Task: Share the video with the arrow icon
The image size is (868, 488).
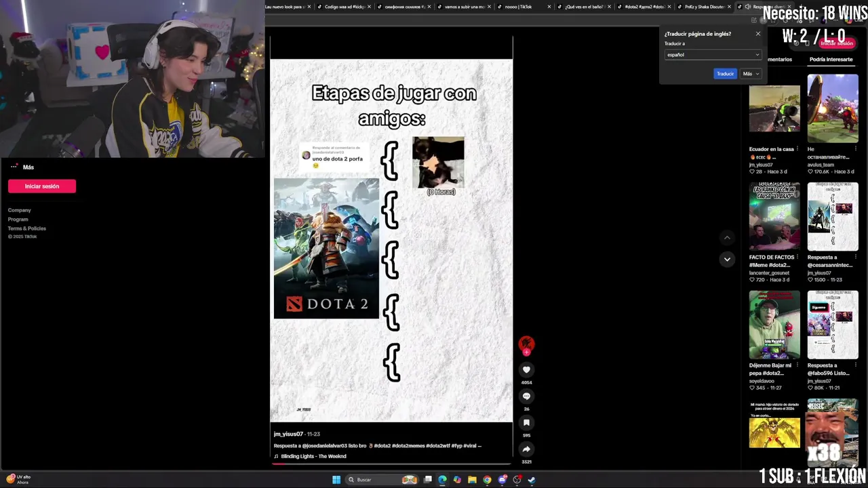Action: [526, 449]
